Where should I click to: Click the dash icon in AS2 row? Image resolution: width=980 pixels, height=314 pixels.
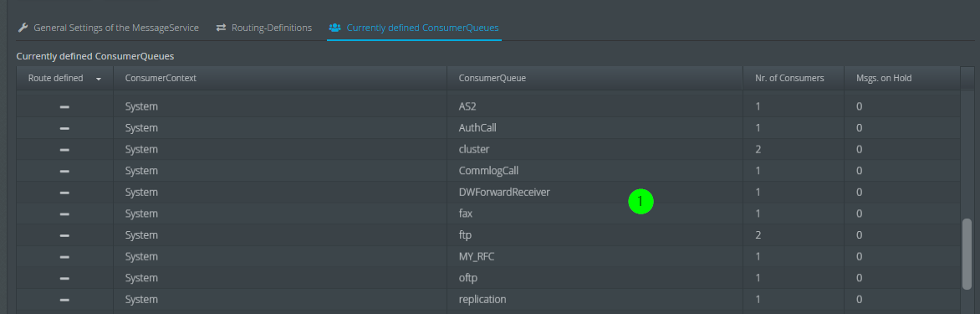point(64,107)
